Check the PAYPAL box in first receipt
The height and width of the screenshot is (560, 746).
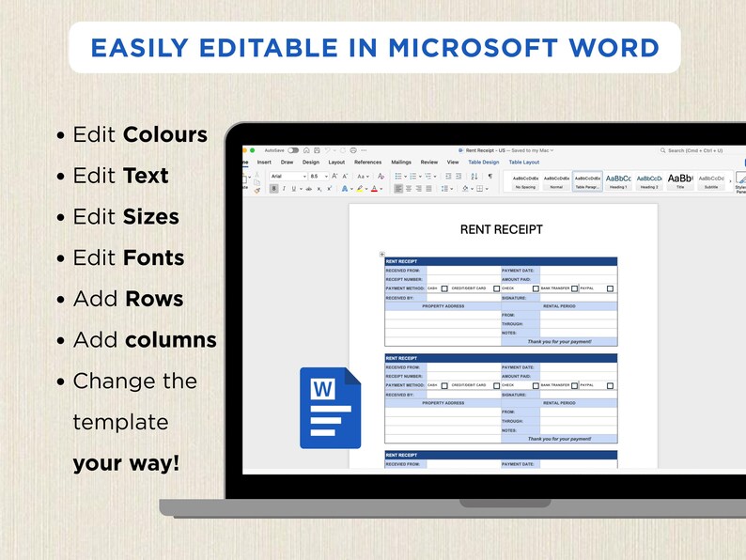point(610,288)
